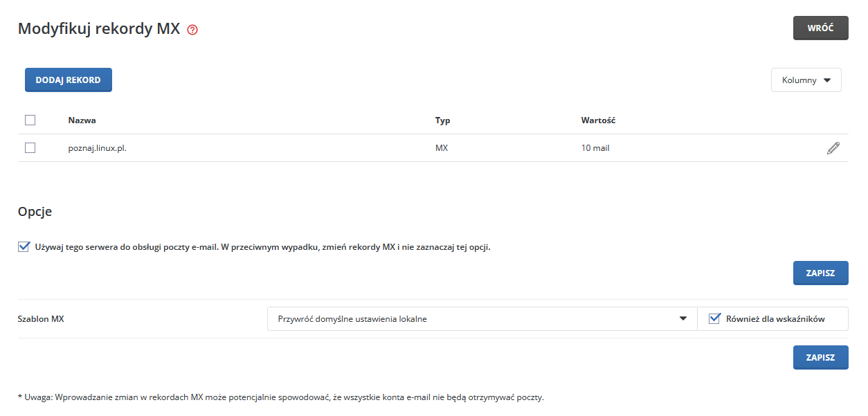Click the 'Szablon MX' label

click(41, 319)
